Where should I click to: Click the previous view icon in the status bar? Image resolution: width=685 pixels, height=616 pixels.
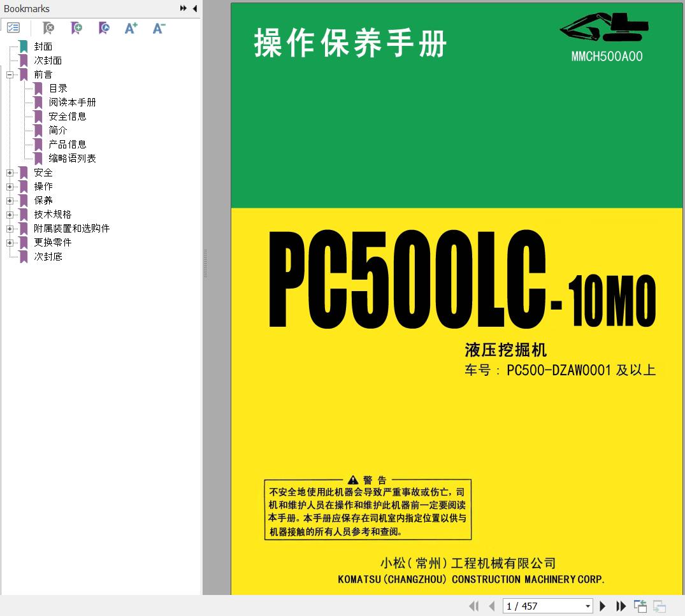coord(640,606)
